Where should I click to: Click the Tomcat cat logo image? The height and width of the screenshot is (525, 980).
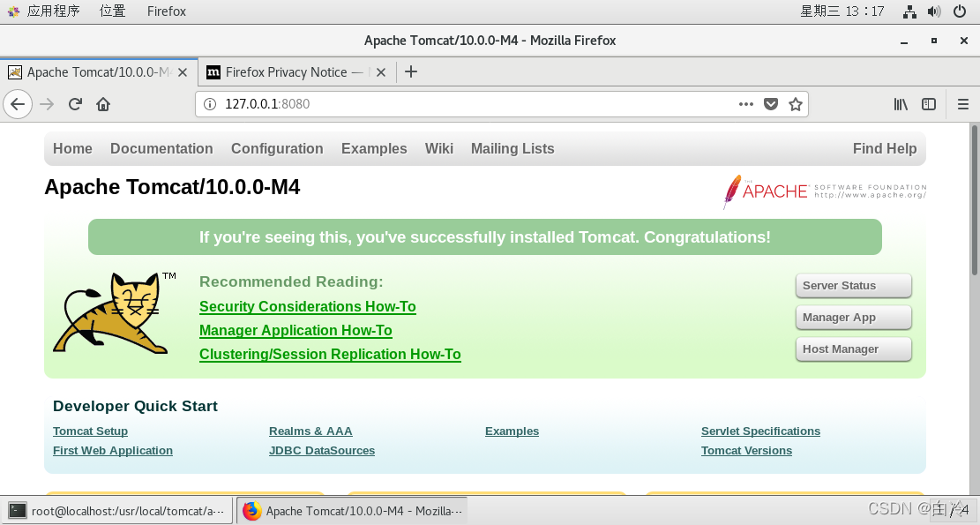point(115,312)
